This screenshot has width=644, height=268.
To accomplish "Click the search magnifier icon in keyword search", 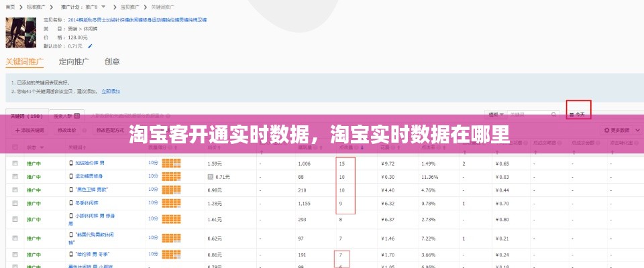I will coord(553,115).
